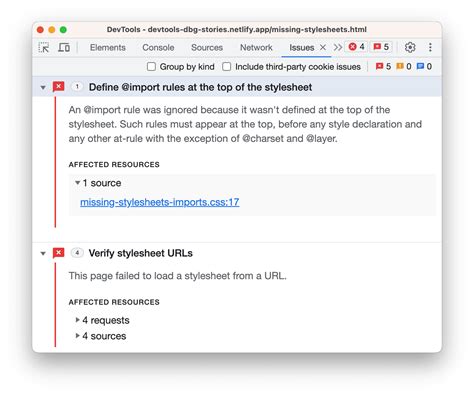Expand the 4 requests section
Image resolution: width=474 pixels, height=395 pixels.
pos(77,320)
